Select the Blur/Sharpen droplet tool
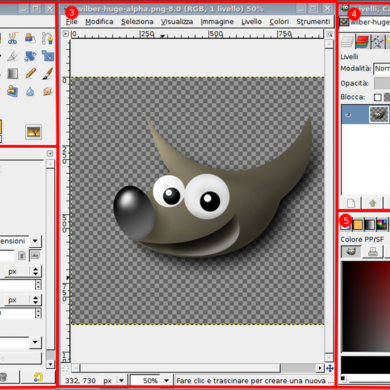 (30, 91)
